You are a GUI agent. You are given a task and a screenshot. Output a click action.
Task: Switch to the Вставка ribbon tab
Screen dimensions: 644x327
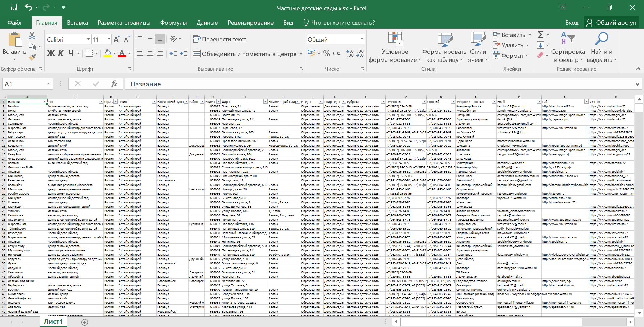(x=77, y=23)
